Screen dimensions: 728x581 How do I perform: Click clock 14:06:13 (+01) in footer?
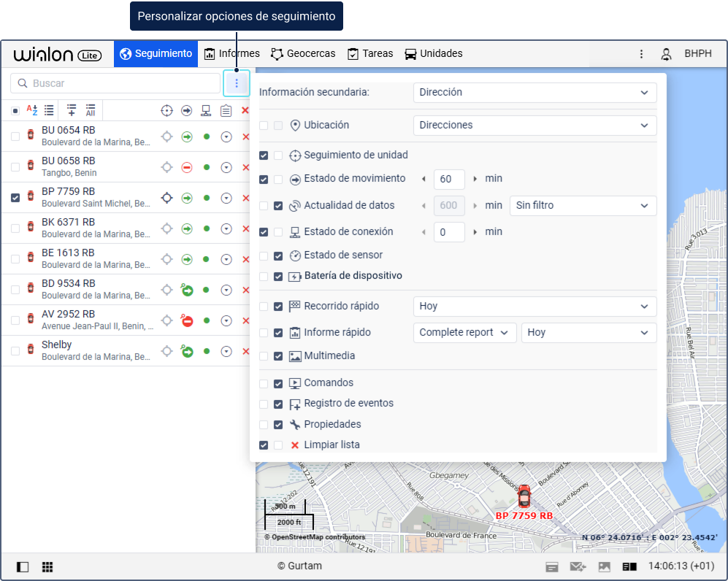(681, 566)
